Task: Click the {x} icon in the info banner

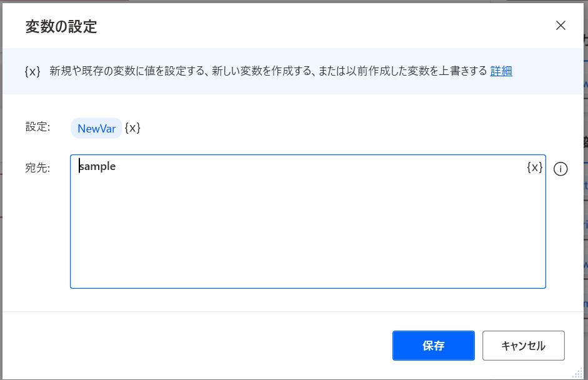Action: pyautogui.click(x=32, y=71)
